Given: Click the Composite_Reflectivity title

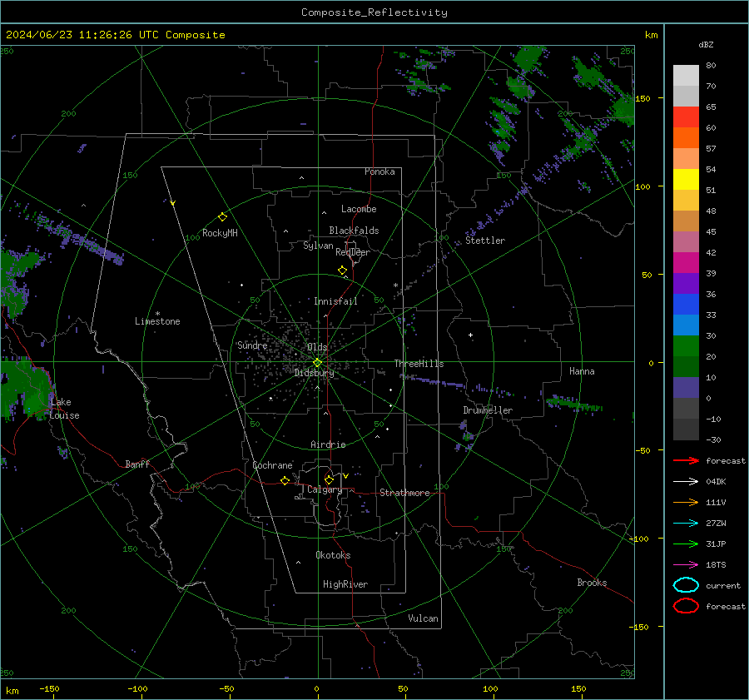Looking at the screenshot, I should click(x=374, y=12).
